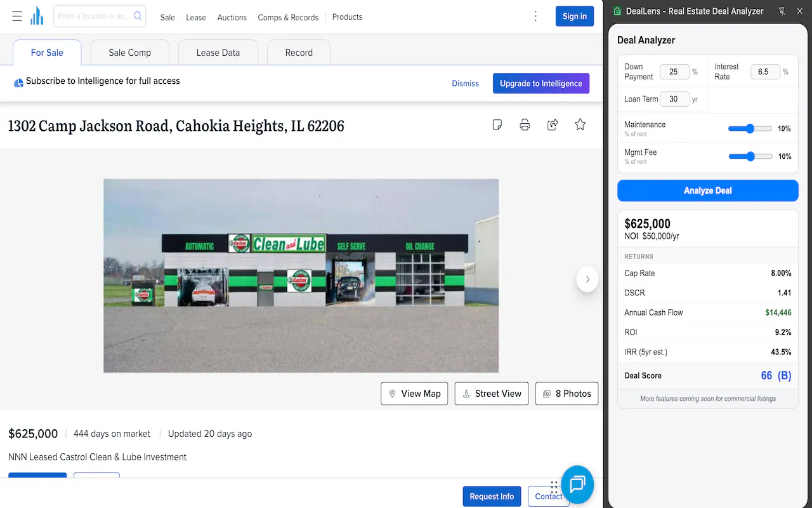Viewport: 812px width, 508px height.
Task: Click the NNN Leased Castrol listing title
Action: pyautogui.click(x=98, y=457)
